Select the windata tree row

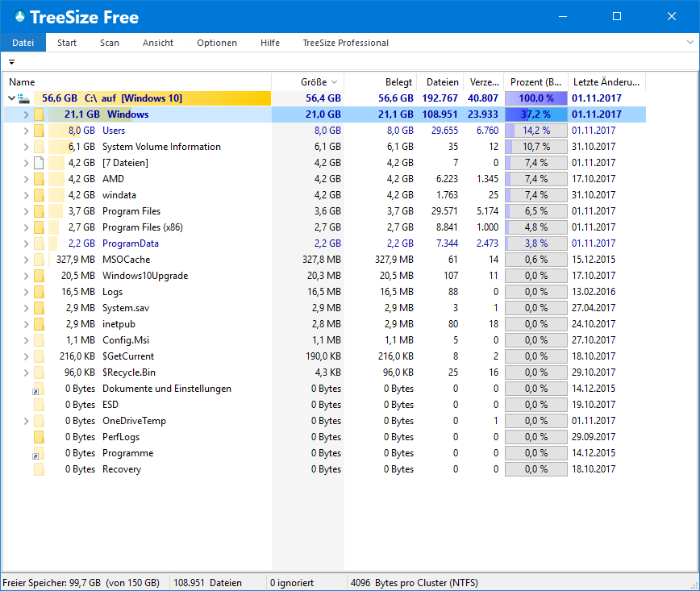[325, 195]
